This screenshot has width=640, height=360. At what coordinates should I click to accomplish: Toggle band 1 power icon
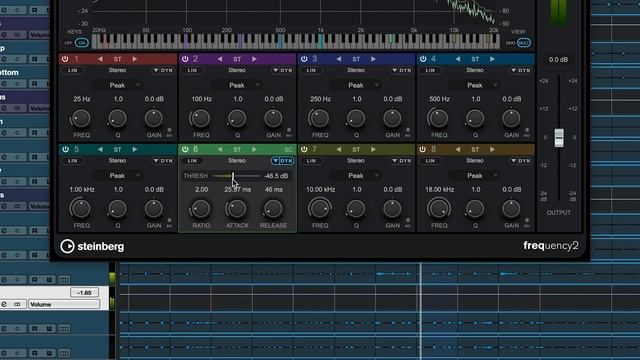(65, 59)
